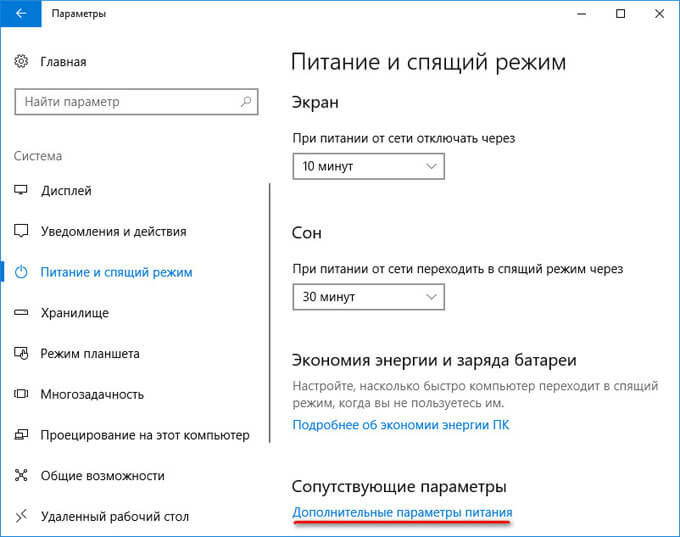Viewport: 680px width, 537px height.
Task: Open the sleep 30 минут dropdown
Action: pos(369,297)
